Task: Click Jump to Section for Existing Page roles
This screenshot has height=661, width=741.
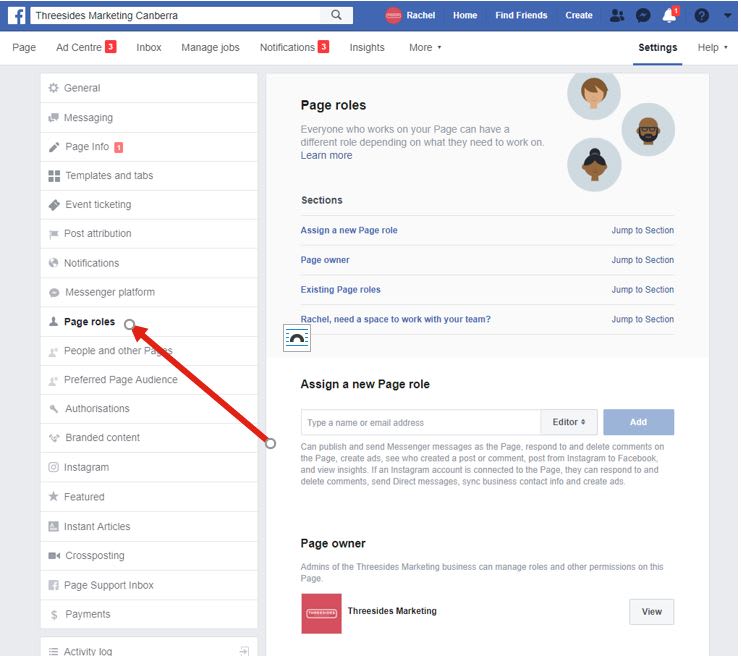Action: pyautogui.click(x=645, y=291)
